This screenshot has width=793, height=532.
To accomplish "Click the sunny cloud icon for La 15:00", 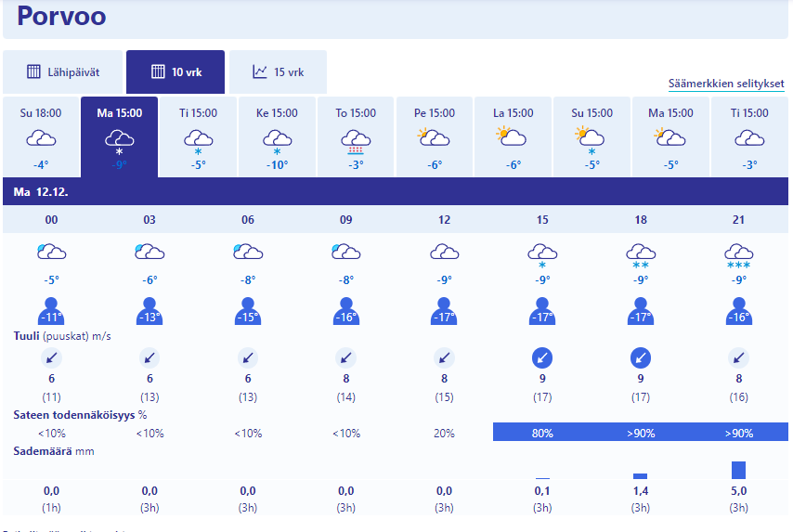I will tap(513, 137).
